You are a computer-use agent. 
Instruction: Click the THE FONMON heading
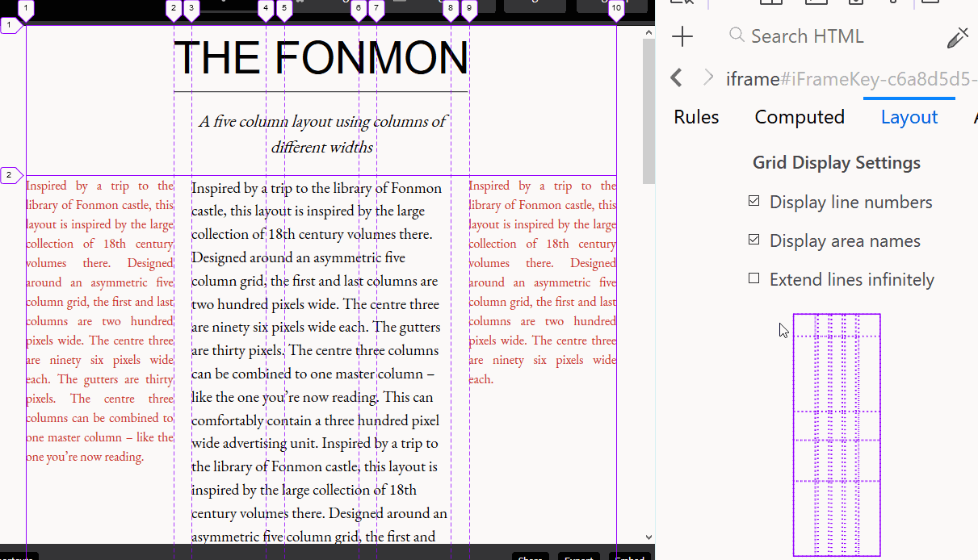tap(321, 58)
